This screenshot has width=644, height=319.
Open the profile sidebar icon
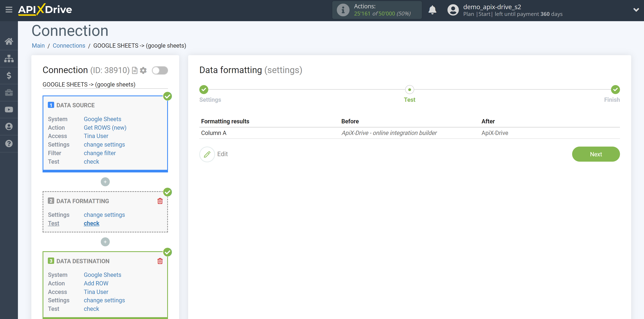9,126
